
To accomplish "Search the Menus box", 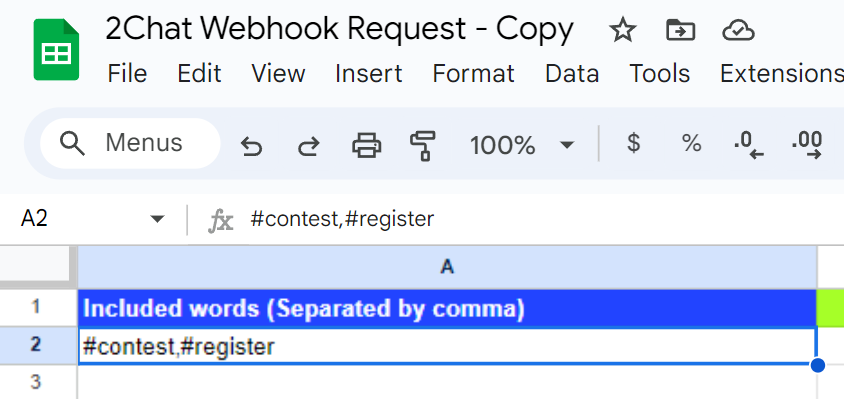I will click(x=130, y=143).
